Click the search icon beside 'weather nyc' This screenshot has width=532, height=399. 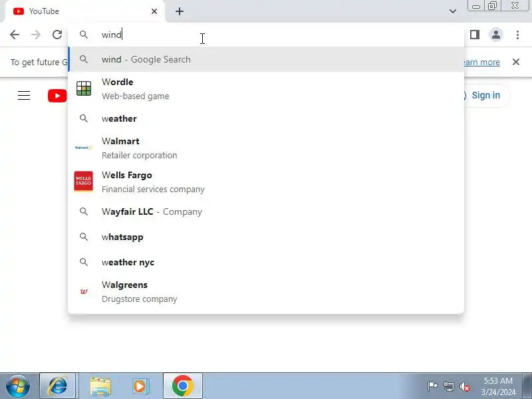84,262
